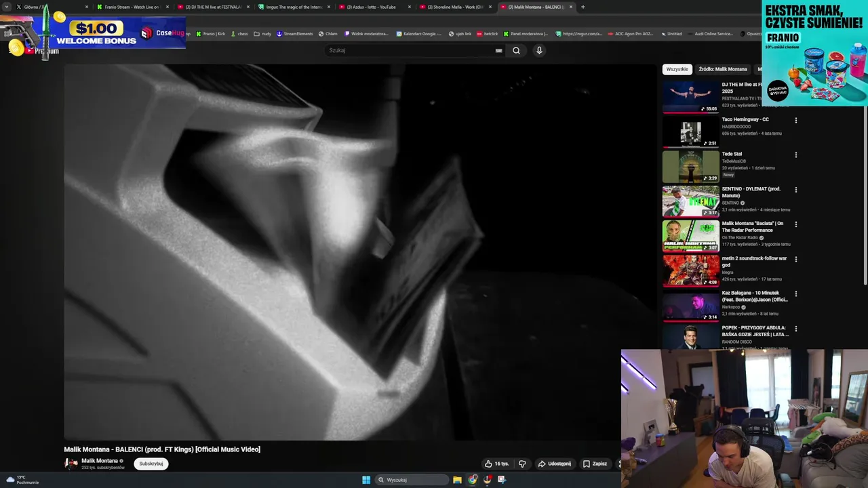This screenshot has height=488, width=868.
Task: Open the Windows Start menu
Action: [366, 480]
